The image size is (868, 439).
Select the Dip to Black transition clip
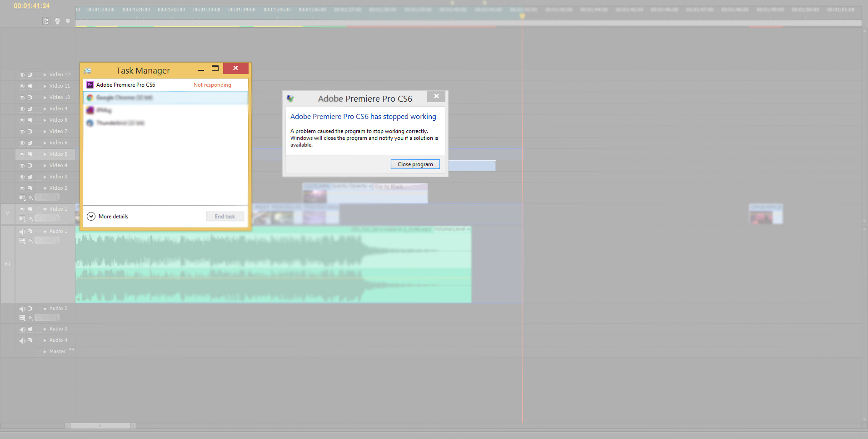click(x=400, y=187)
